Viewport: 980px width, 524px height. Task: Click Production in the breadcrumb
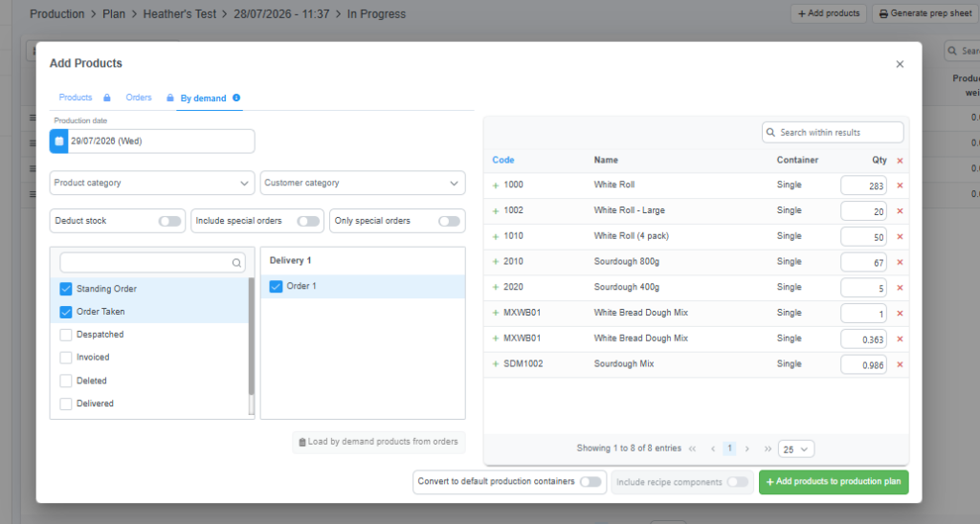(56, 13)
